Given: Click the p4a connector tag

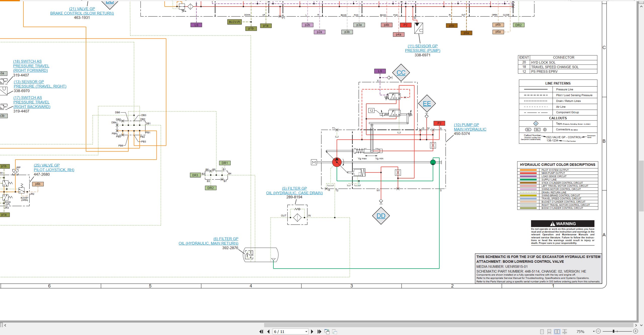Looking at the screenshot, I should [x=398, y=34].
